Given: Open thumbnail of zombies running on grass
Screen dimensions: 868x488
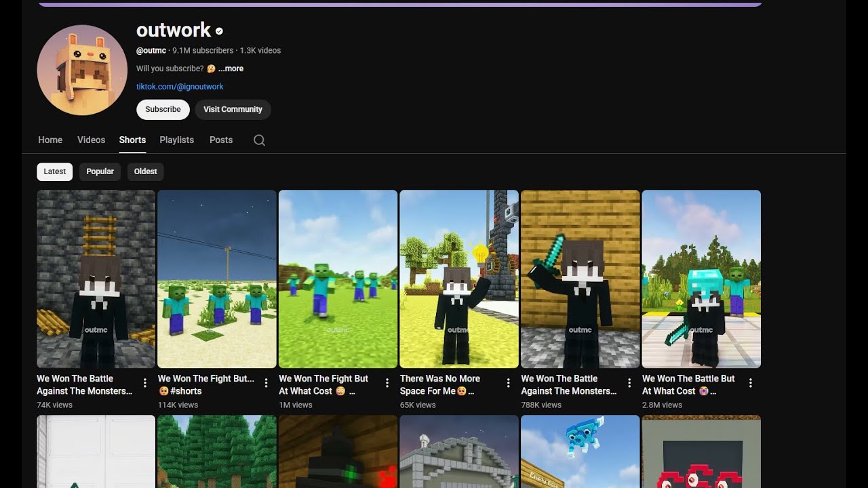Looking at the screenshot, I should [338, 279].
